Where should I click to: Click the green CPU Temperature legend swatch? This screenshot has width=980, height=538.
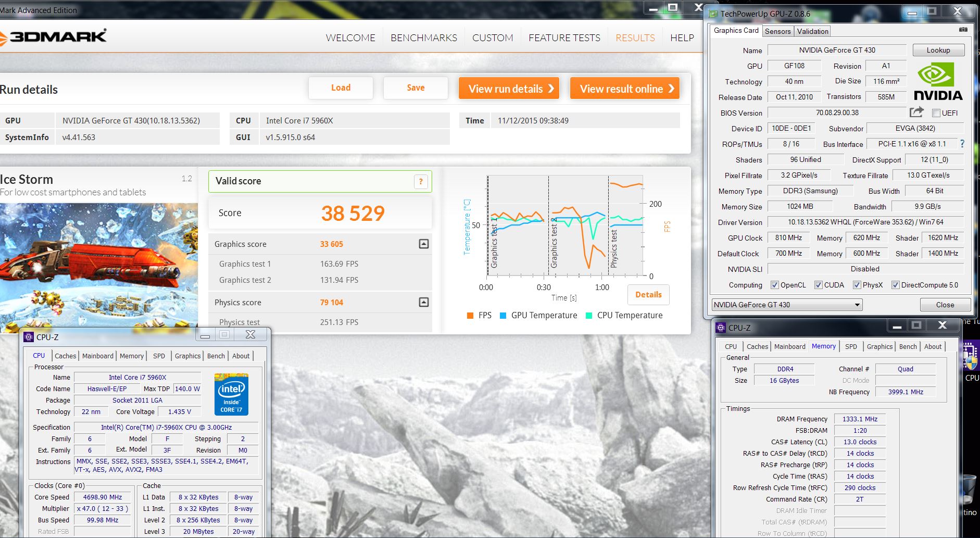point(589,316)
